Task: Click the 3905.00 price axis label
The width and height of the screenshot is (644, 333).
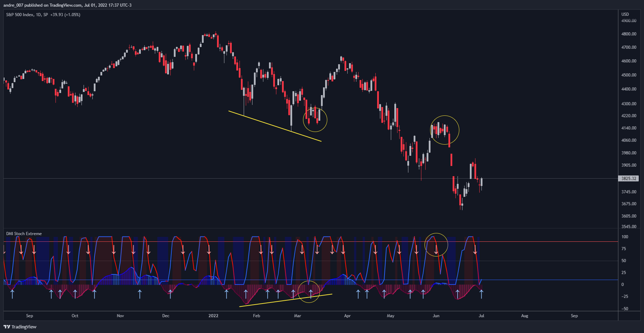Action: click(x=629, y=165)
